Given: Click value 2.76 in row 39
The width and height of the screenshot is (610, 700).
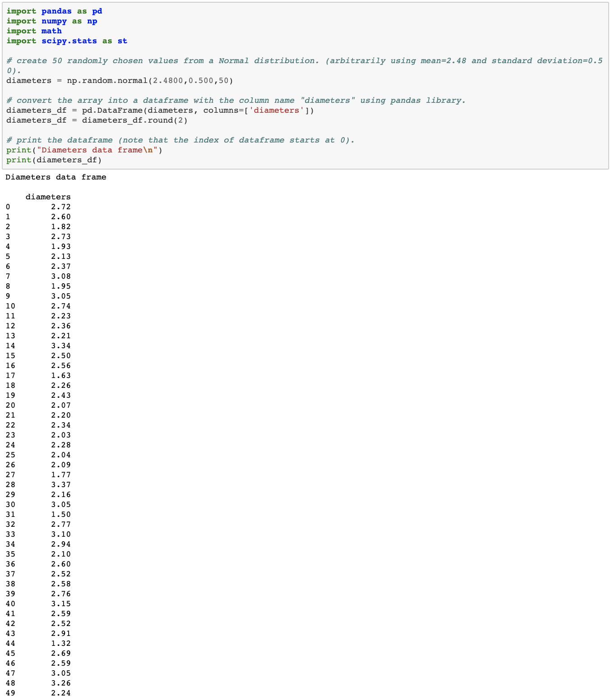Looking at the screenshot, I should click(x=61, y=594).
